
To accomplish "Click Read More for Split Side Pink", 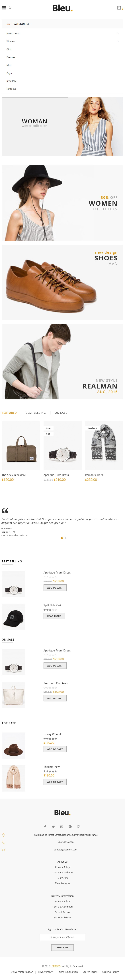I will 54,616.
